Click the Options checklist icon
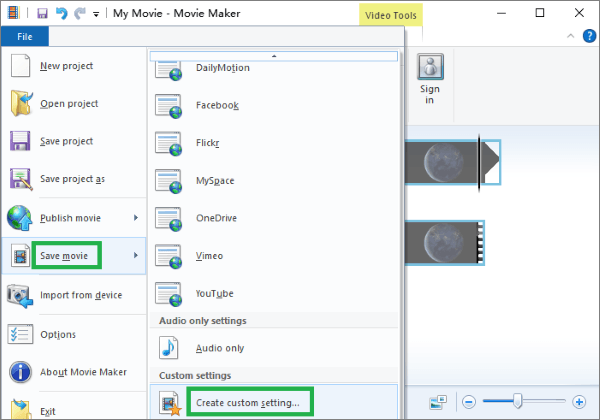Image resolution: width=600 pixels, height=420 pixels. pos(20,334)
